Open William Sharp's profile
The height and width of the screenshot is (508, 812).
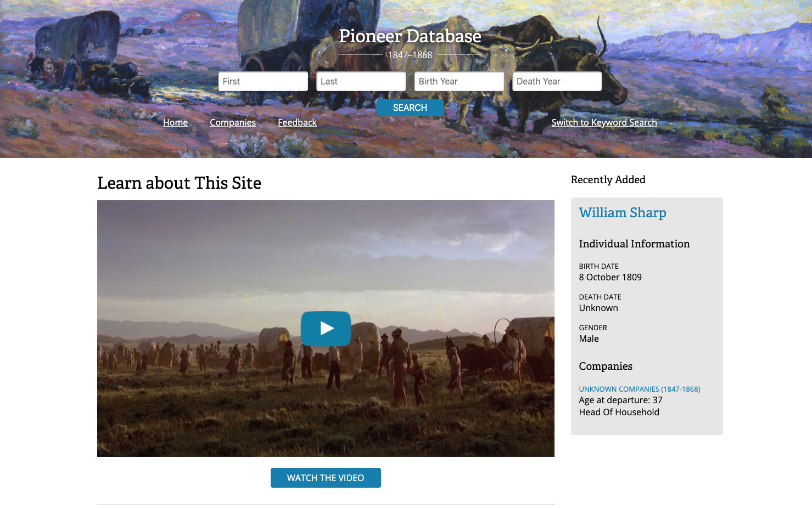[623, 213]
